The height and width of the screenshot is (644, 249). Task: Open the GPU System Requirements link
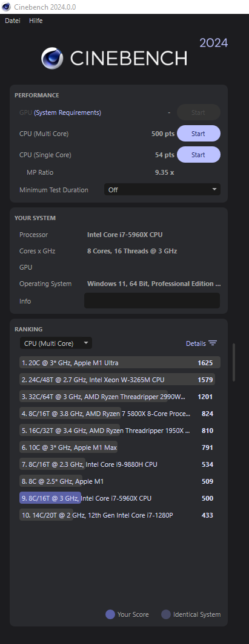point(67,112)
